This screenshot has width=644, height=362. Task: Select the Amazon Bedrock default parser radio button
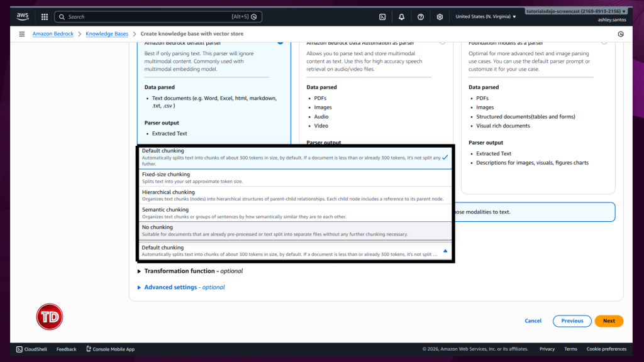tap(281, 43)
